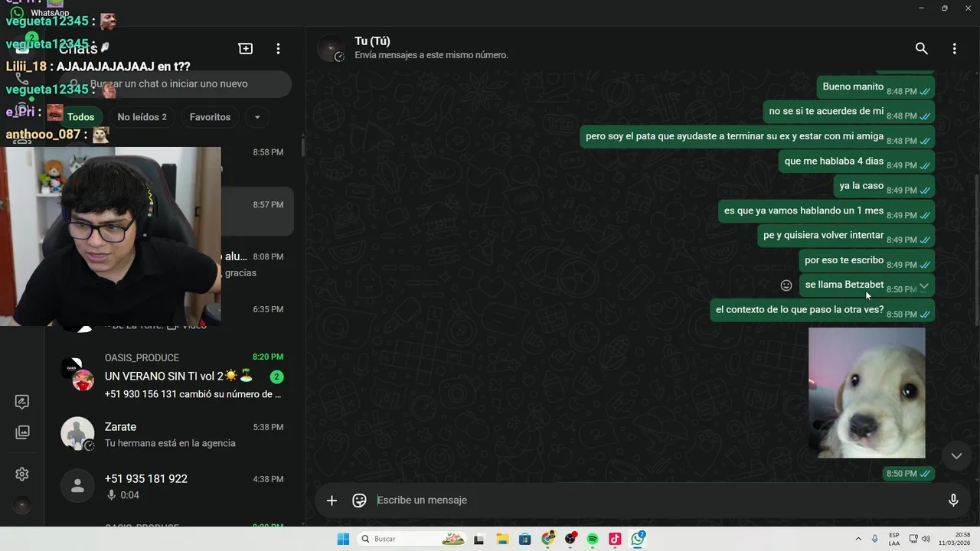This screenshot has width=980, height=551.
Task: Open the tray volume control
Action: click(x=926, y=539)
